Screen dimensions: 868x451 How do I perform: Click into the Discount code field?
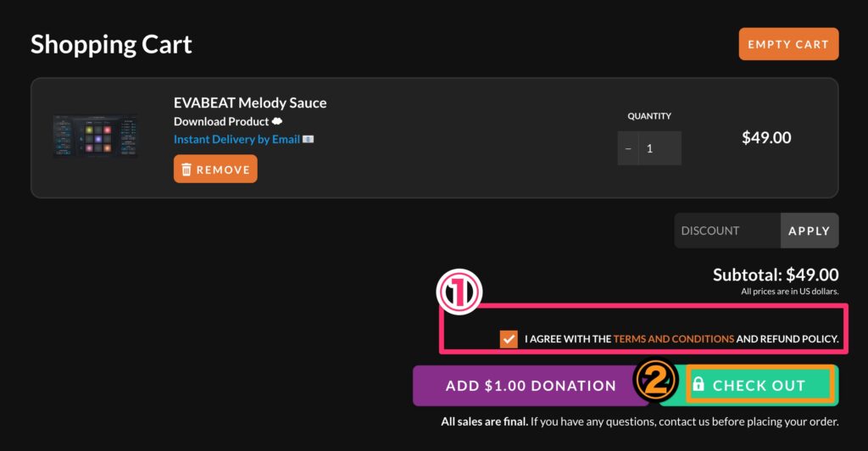coord(726,231)
